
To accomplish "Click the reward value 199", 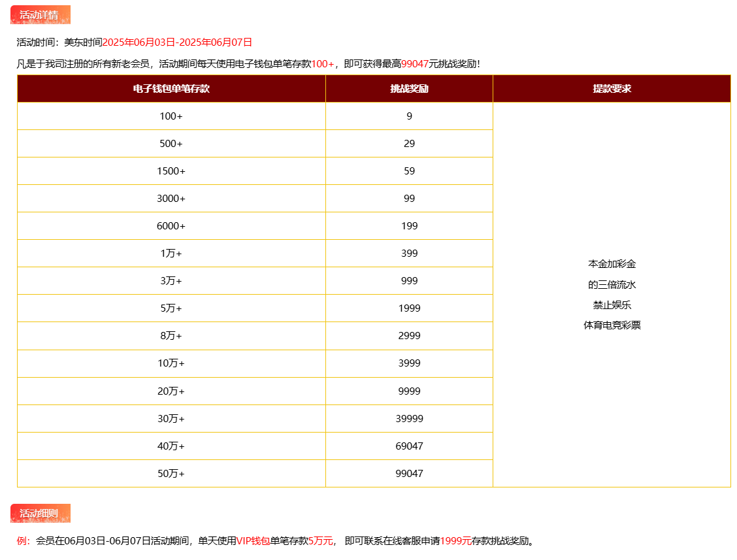I will (x=409, y=225).
